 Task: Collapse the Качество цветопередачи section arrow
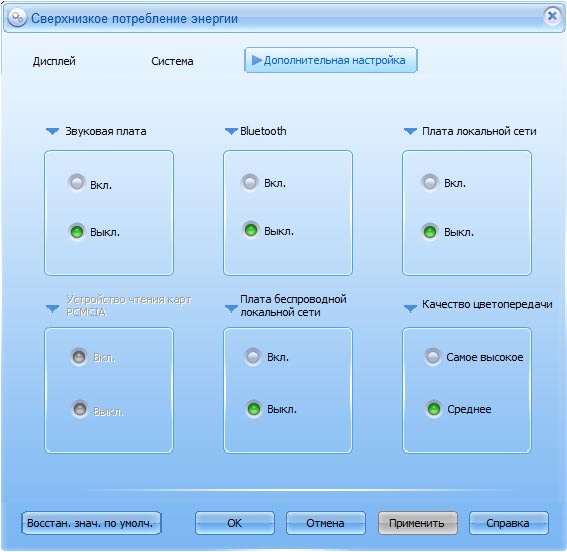click(x=410, y=308)
